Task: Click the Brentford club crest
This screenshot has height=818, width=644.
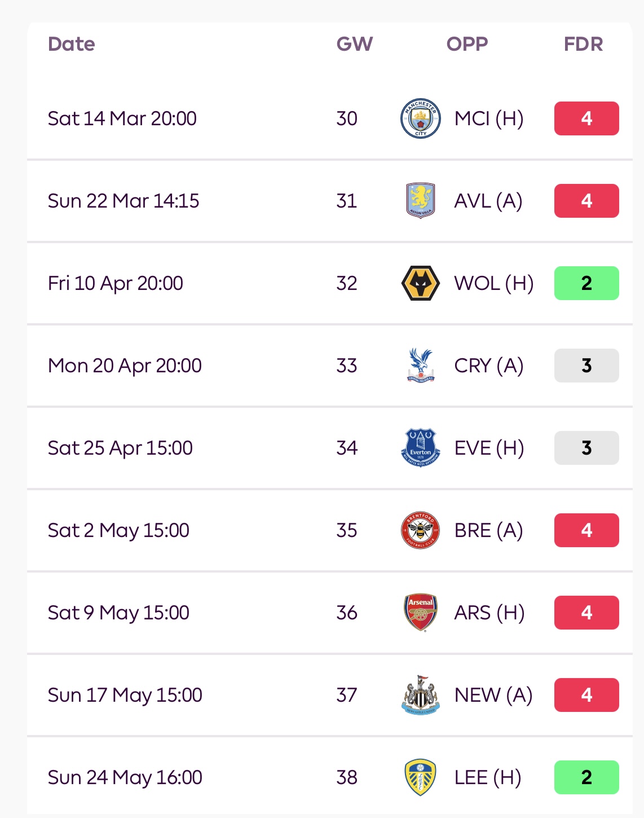Action: 420,530
